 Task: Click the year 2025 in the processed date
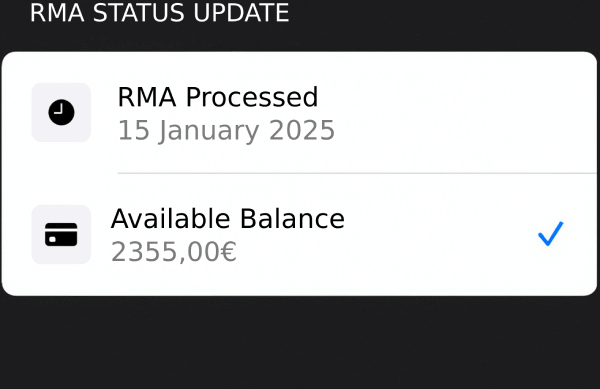click(x=302, y=131)
